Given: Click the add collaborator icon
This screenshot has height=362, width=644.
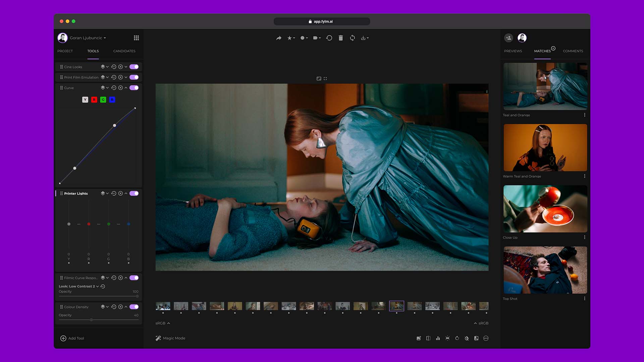Looking at the screenshot, I should [x=508, y=38].
